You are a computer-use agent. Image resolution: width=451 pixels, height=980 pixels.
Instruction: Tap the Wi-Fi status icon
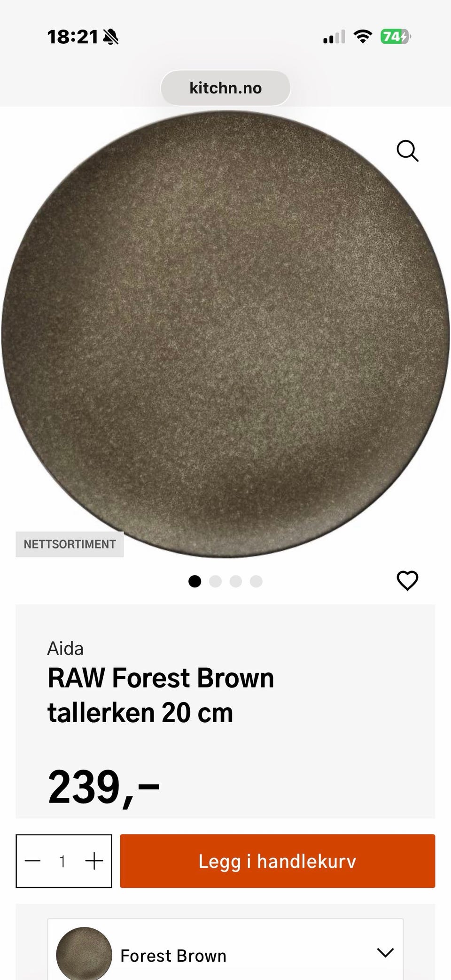[362, 36]
